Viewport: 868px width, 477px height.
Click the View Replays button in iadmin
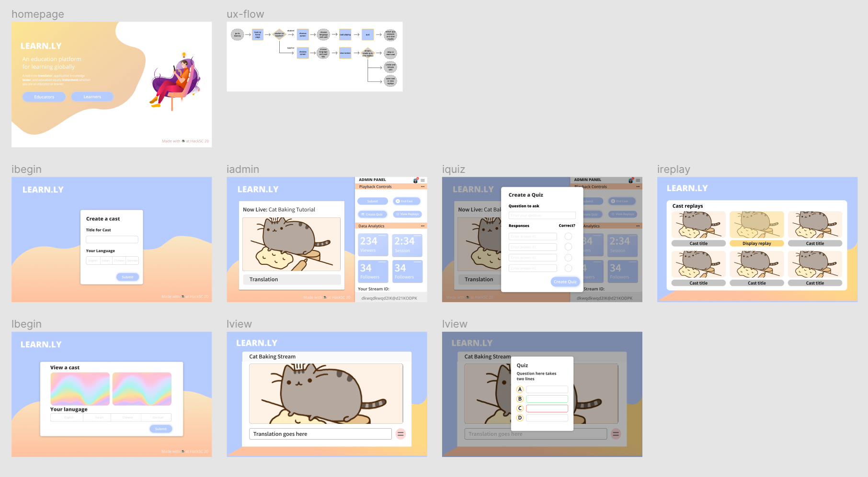(x=408, y=214)
